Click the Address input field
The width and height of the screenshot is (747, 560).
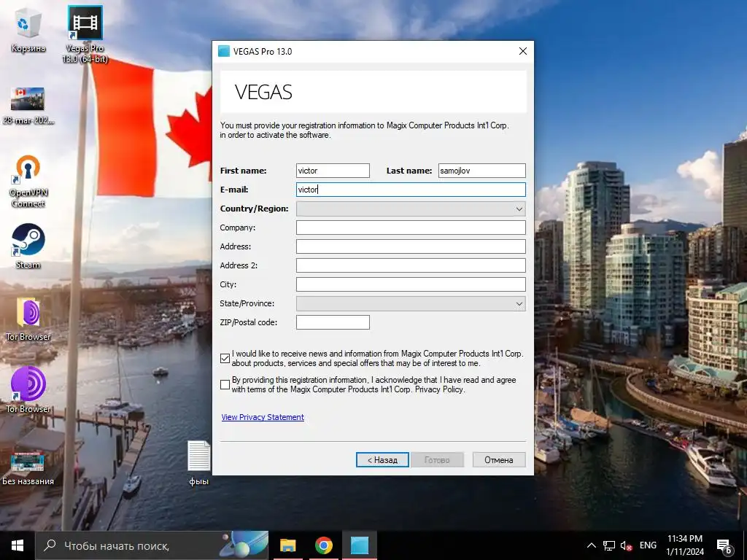coord(411,246)
